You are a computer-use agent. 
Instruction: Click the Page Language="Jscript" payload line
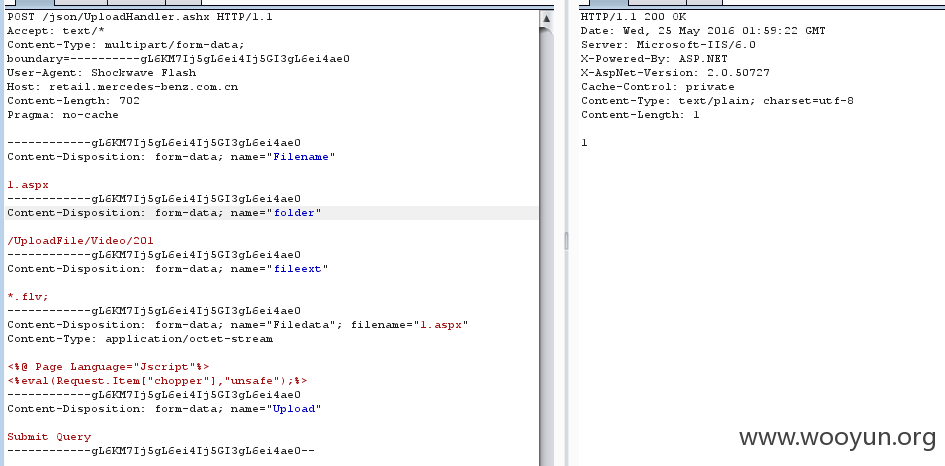click(x=108, y=367)
